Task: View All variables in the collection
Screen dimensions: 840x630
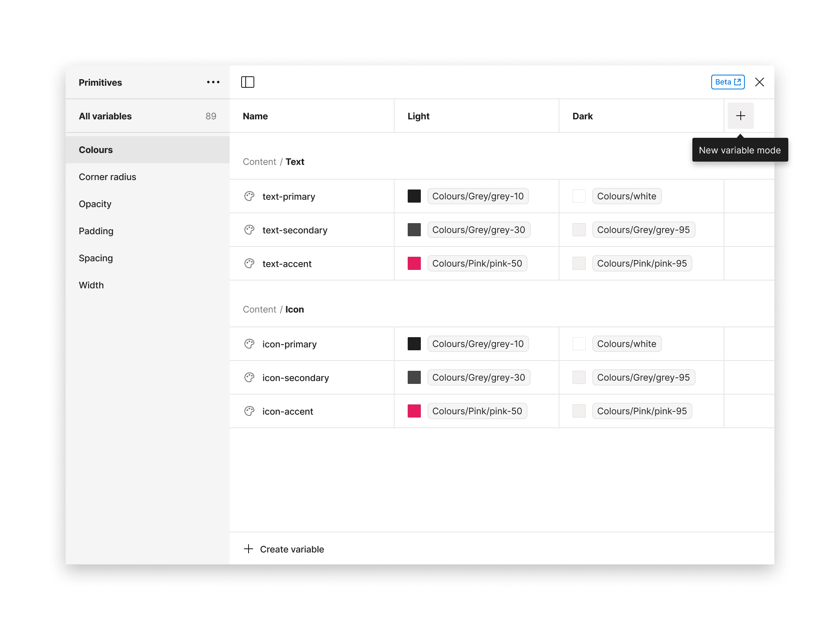Action: (x=105, y=116)
